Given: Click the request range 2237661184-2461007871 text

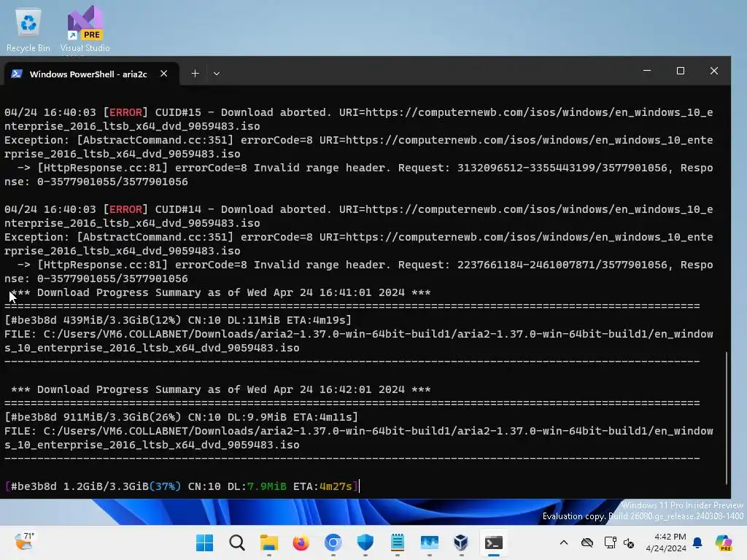Looking at the screenshot, I should click(x=526, y=265).
